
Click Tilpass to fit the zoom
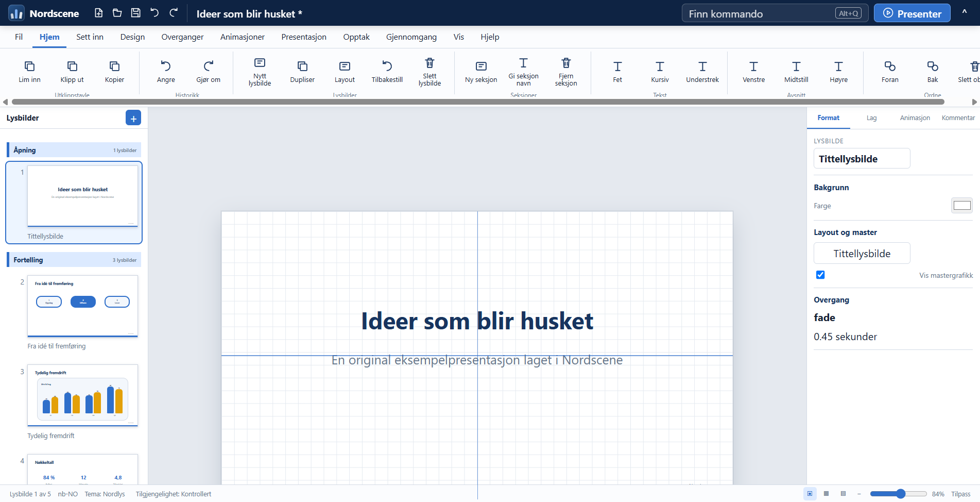pyautogui.click(x=960, y=494)
